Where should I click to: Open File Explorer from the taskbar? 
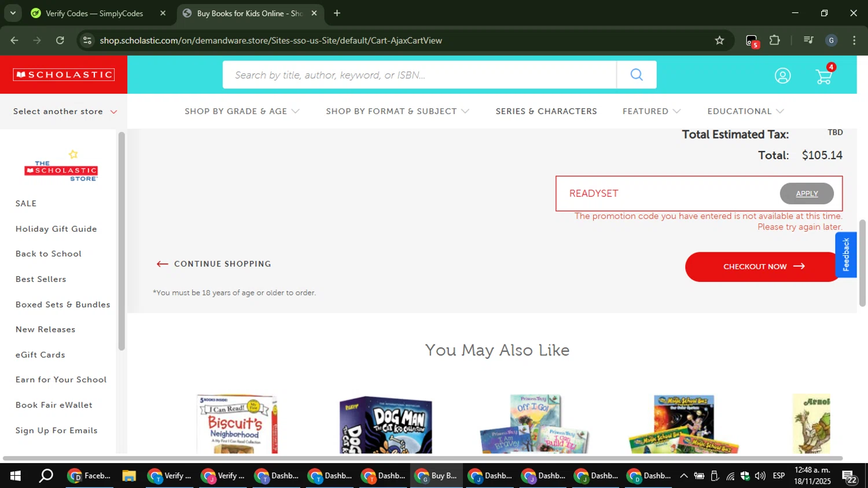click(128, 476)
